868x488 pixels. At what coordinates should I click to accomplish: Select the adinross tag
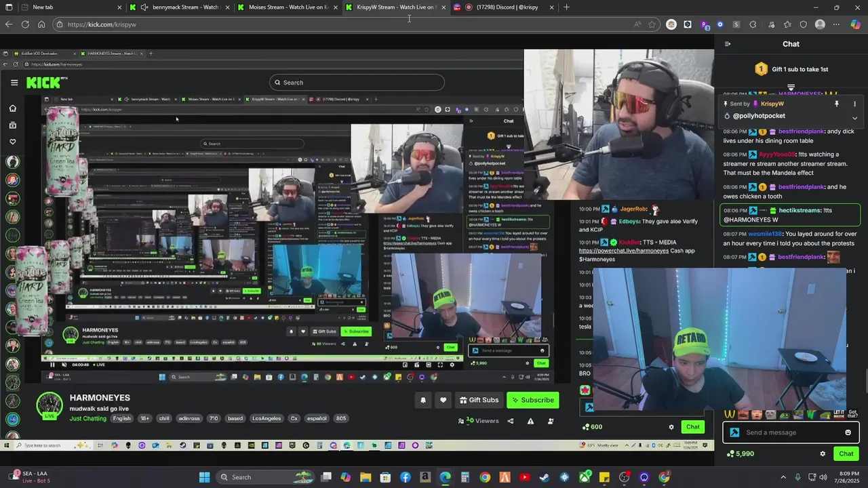tap(189, 419)
